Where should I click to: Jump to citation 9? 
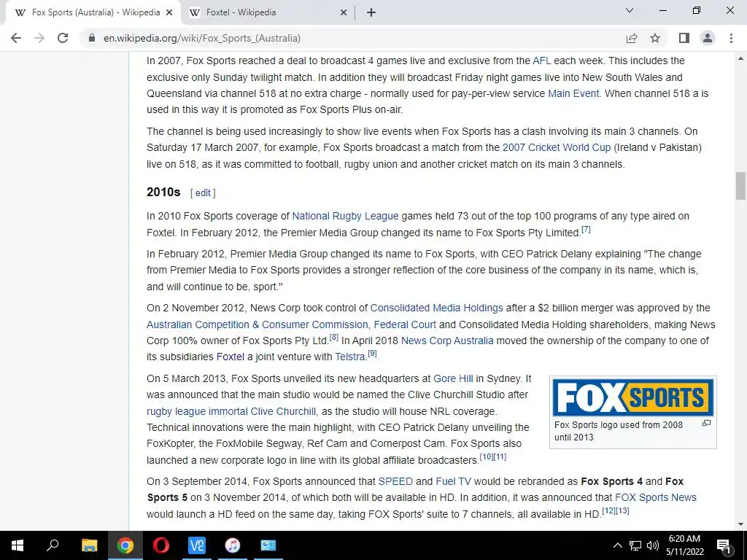point(372,354)
